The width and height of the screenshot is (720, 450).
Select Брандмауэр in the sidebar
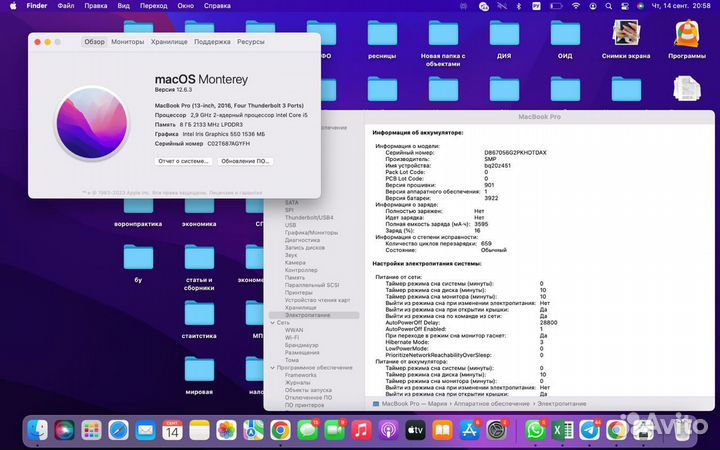tap(302, 345)
